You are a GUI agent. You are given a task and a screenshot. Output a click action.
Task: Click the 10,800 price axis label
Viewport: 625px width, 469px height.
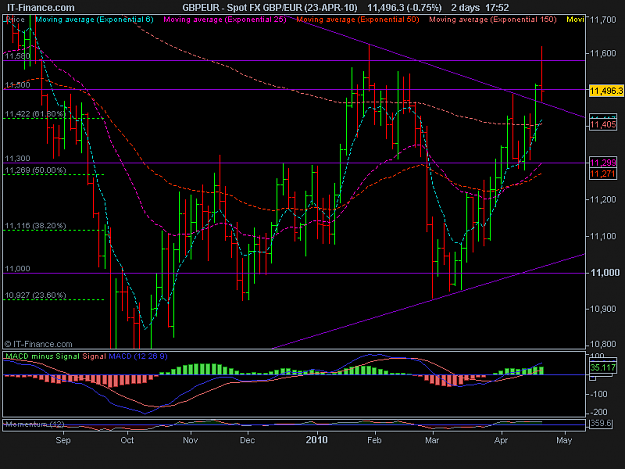pos(603,343)
